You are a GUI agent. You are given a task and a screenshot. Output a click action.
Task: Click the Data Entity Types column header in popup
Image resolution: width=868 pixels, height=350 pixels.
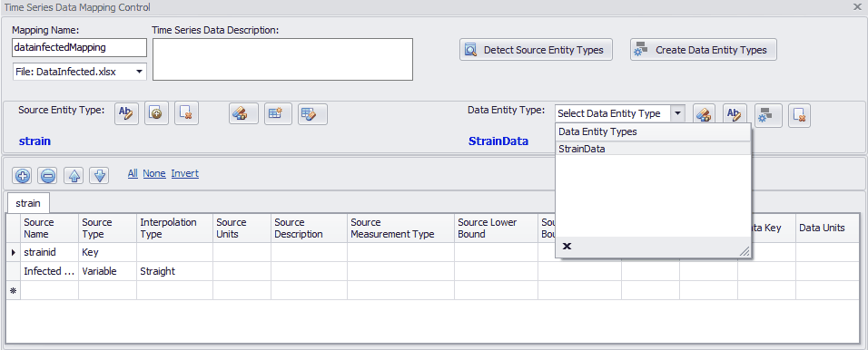653,132
